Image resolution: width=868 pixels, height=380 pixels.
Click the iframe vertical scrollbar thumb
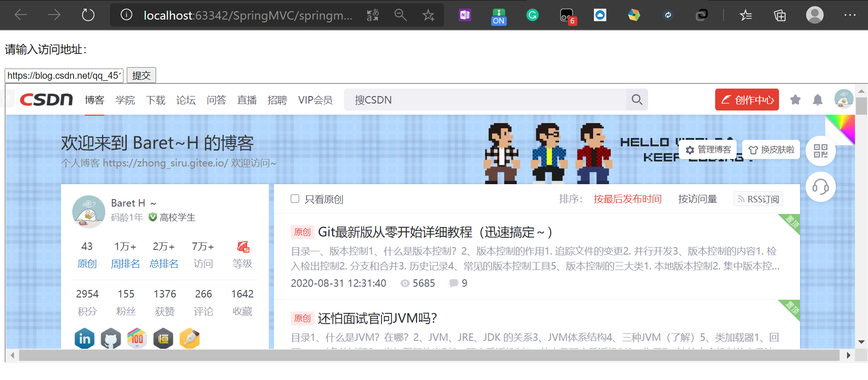pyautogui.click(x=861, y=106)
